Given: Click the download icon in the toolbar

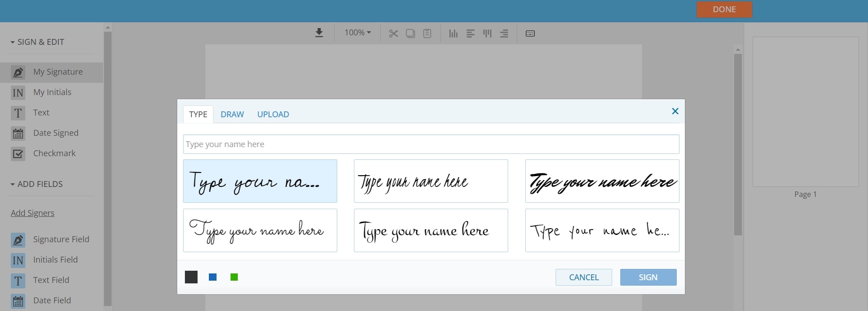Looking at the screenshot, I should point(319,33).
